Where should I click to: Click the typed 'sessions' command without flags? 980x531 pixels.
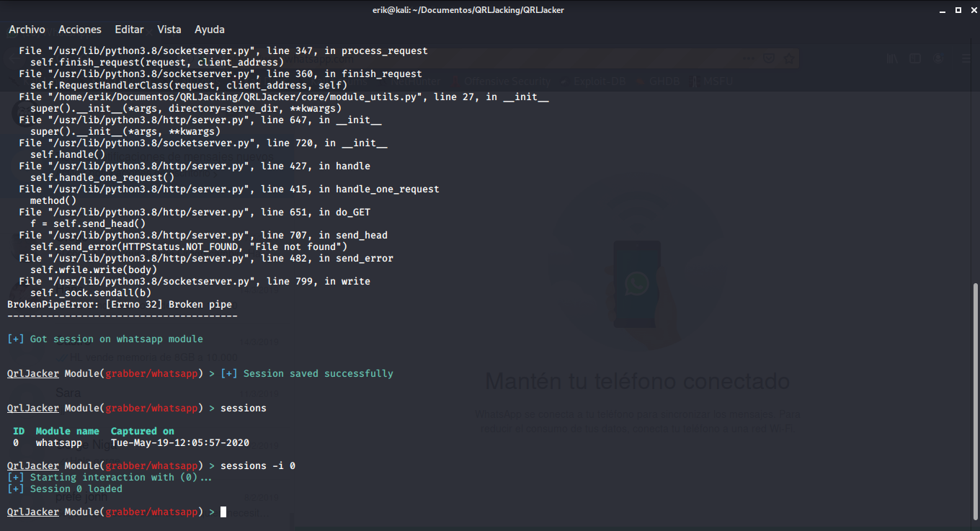click(244, 408)
